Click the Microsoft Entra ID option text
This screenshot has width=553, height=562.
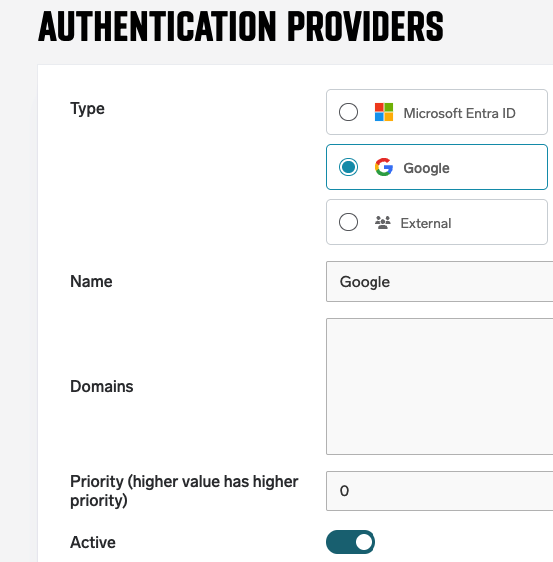click(x=459, y=113)
